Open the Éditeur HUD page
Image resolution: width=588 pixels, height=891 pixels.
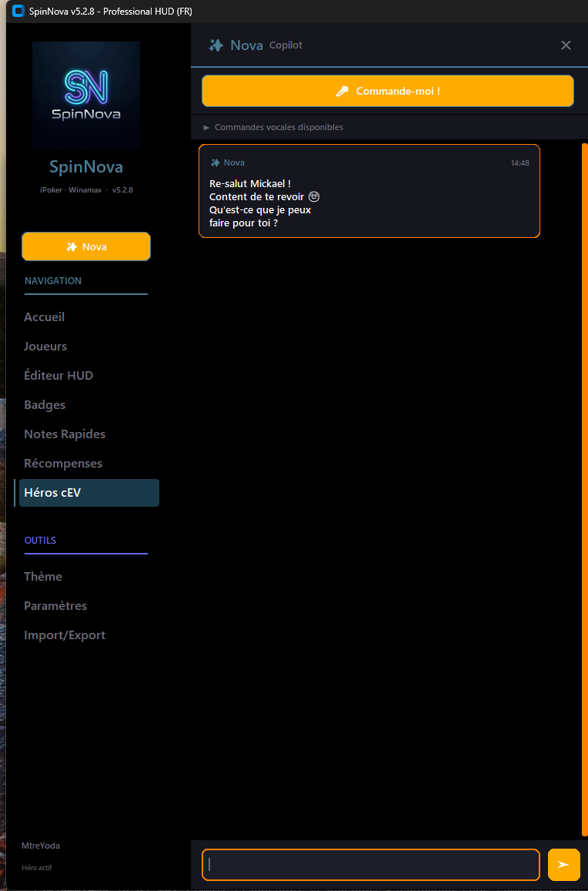(58, 376)
